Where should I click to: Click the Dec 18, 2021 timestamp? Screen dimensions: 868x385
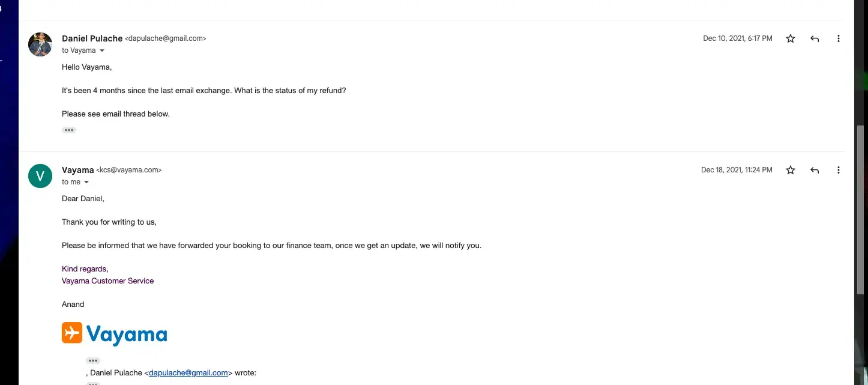pos(737,170)
